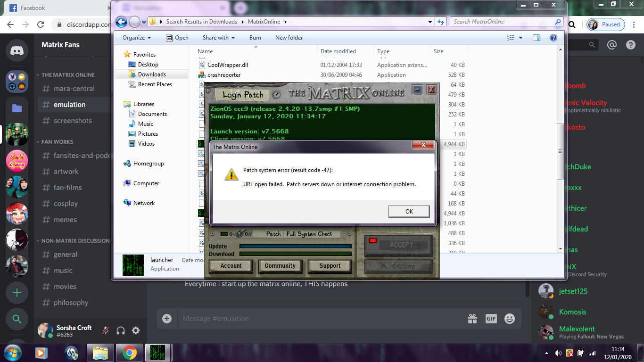Click the Community button in launcher
644x362 pixels.
point(280,266)
